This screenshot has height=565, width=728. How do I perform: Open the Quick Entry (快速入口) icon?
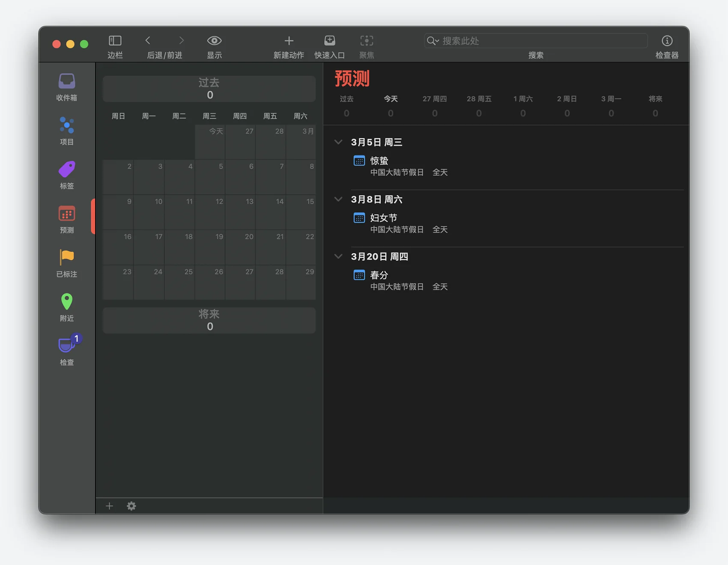330,41
